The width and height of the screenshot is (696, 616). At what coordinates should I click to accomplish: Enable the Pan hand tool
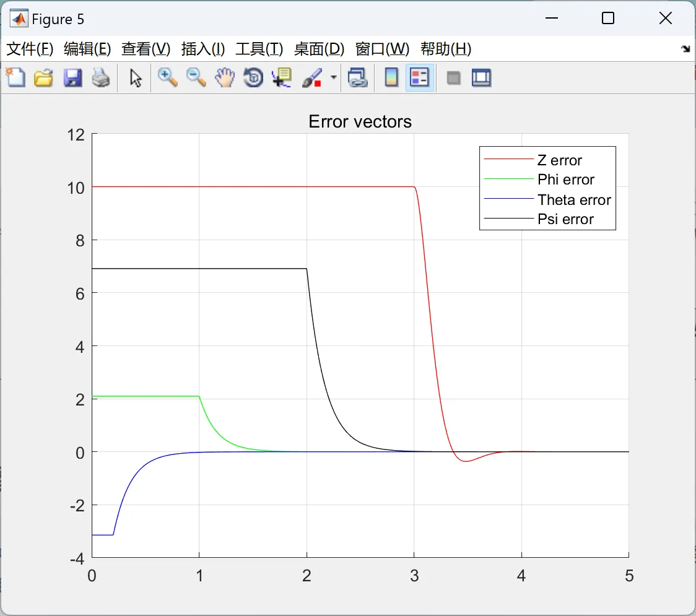coord(225,77)
